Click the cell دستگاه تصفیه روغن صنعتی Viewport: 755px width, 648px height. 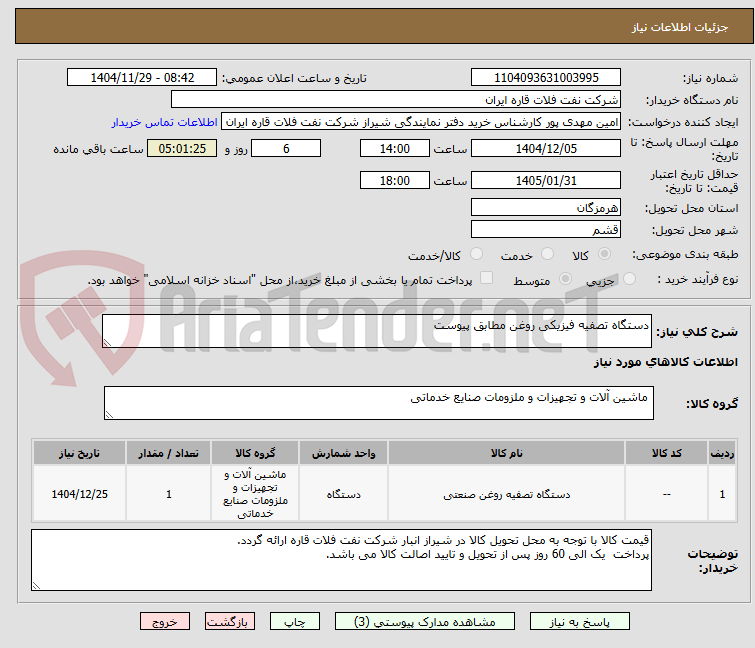click(x=506, y=494)
